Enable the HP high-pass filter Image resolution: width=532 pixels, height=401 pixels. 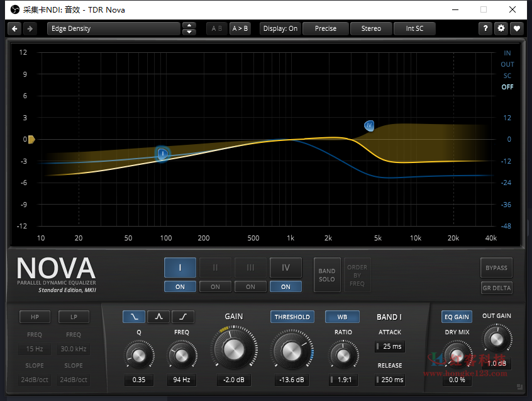point(35,317)
